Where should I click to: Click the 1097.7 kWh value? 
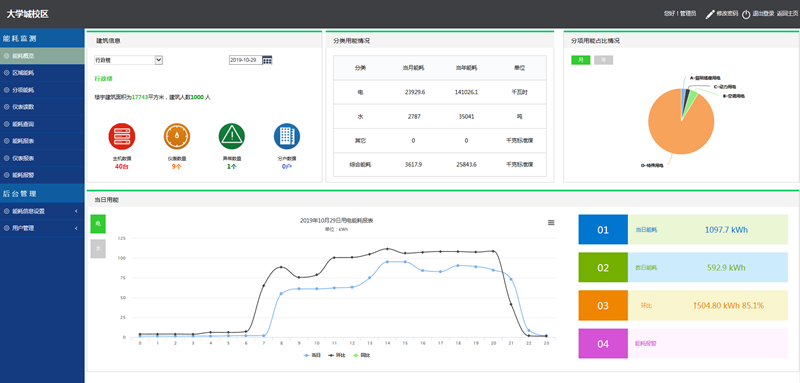[x=726, y=229]
